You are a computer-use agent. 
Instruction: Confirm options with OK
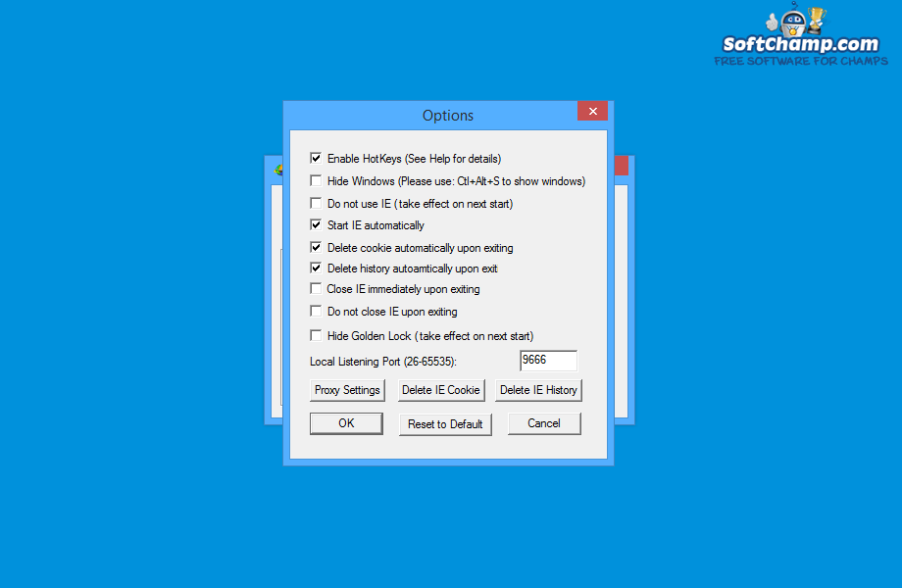(346, 423)
